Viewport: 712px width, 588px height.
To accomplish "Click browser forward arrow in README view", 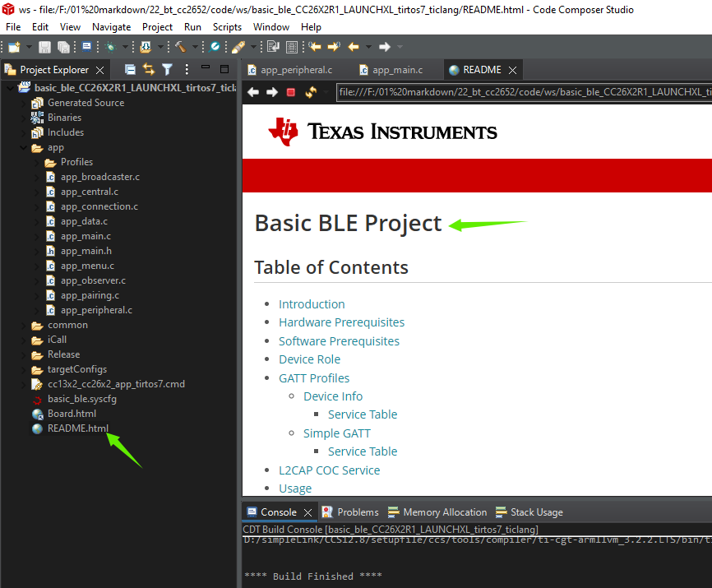I will point(272,92).
